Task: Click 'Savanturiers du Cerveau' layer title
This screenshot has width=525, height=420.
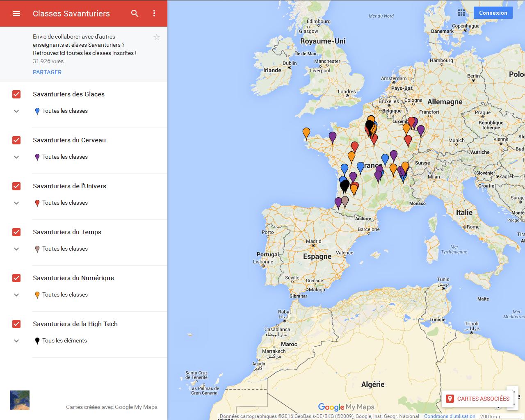Action: [x=69, y=140]
